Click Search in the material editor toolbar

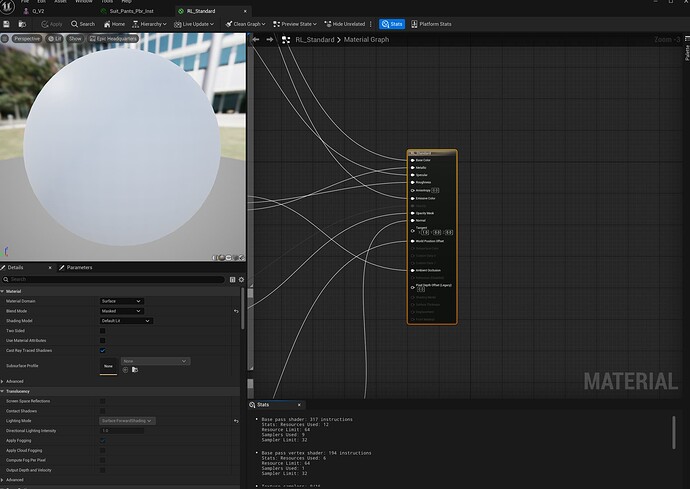click(x=83, y=24)
